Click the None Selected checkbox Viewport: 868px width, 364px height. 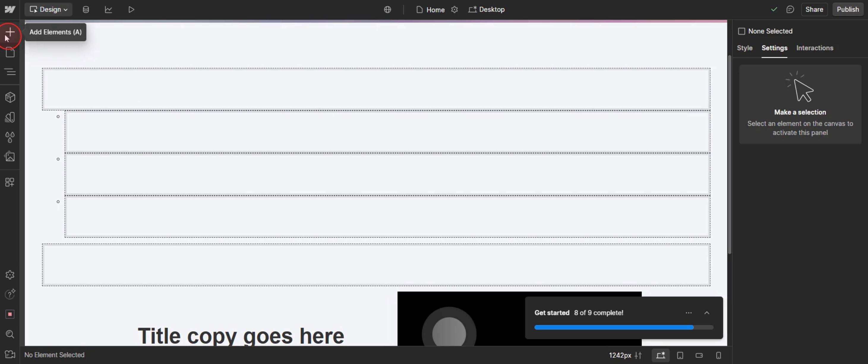tap(741, 31)
